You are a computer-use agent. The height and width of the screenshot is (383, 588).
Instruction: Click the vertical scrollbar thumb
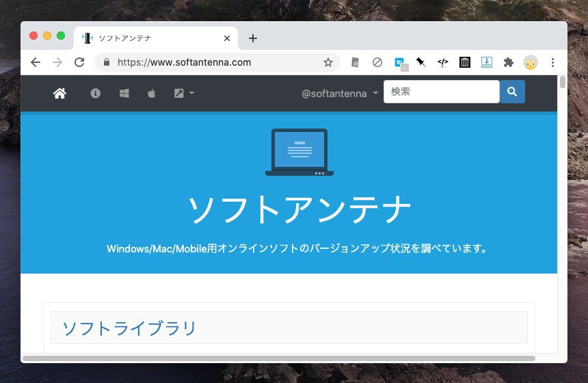562,82
